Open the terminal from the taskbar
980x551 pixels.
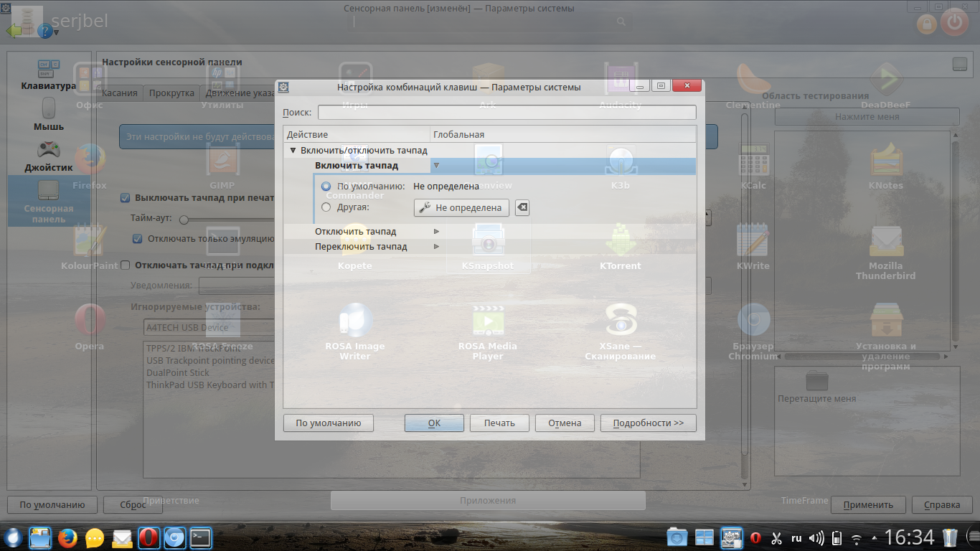coord(200,537)
